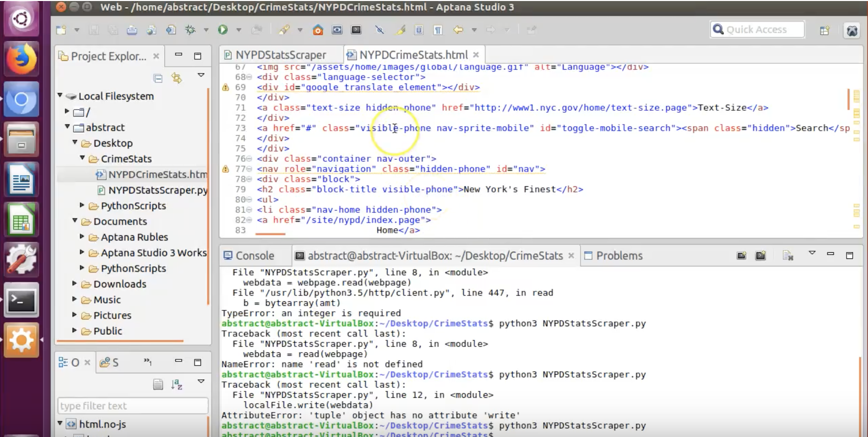Switch to the NYPDStatsScraper editor tab
The image size is (868, 437).
click(x=280, y=55)
